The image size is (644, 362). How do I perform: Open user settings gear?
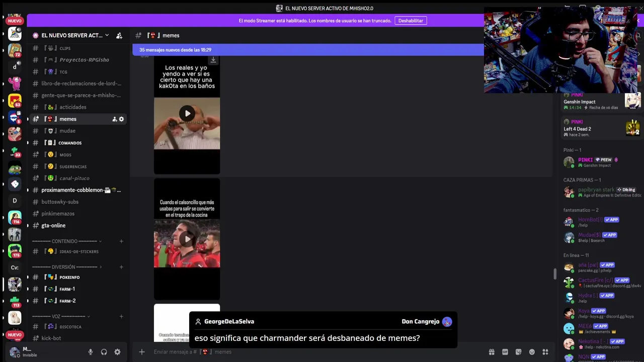[x=117, y=352]
